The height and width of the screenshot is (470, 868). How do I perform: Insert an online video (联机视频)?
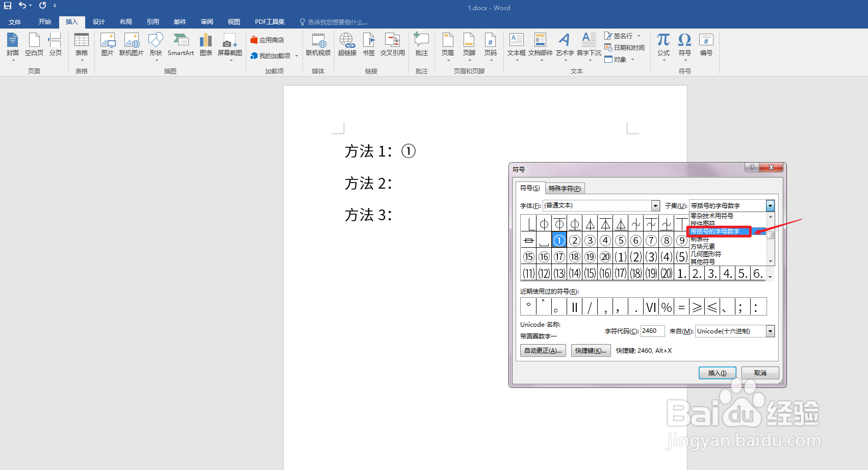pyautogui.click(x=318, y=45)
